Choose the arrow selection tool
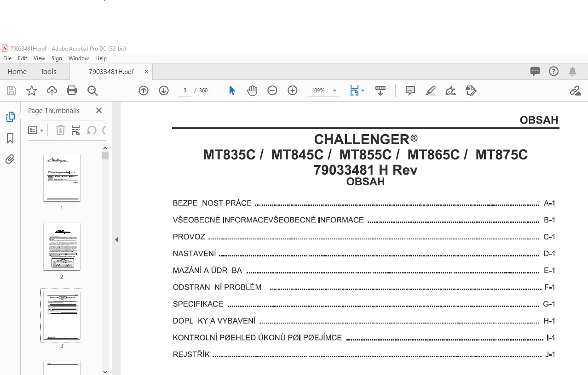Image resolution: width=588 pixels, height=375 pixels. pyautogui.click(x=232, y=91)
